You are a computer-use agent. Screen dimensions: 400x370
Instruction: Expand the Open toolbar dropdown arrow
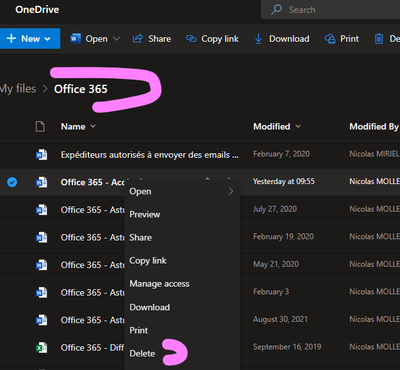[116, 39]
